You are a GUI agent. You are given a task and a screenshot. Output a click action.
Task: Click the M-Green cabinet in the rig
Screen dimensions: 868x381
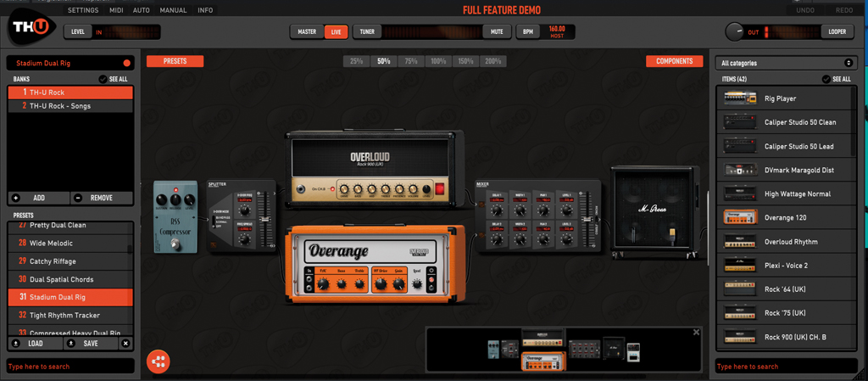pos(655,212)
